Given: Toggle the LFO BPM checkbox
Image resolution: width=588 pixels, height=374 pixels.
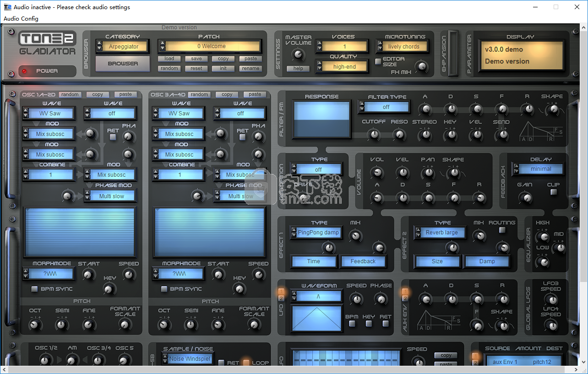Looking at the screenshot, I should point(352,324).
